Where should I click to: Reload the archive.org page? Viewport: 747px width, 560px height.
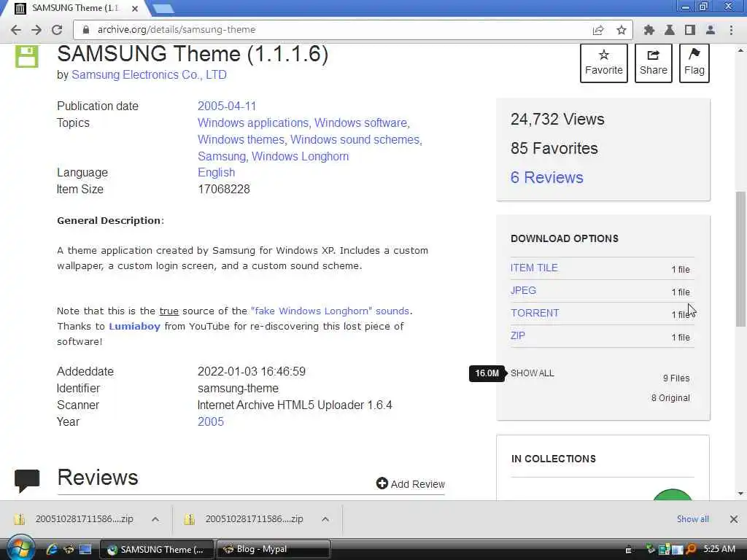(x=57, y=30)
